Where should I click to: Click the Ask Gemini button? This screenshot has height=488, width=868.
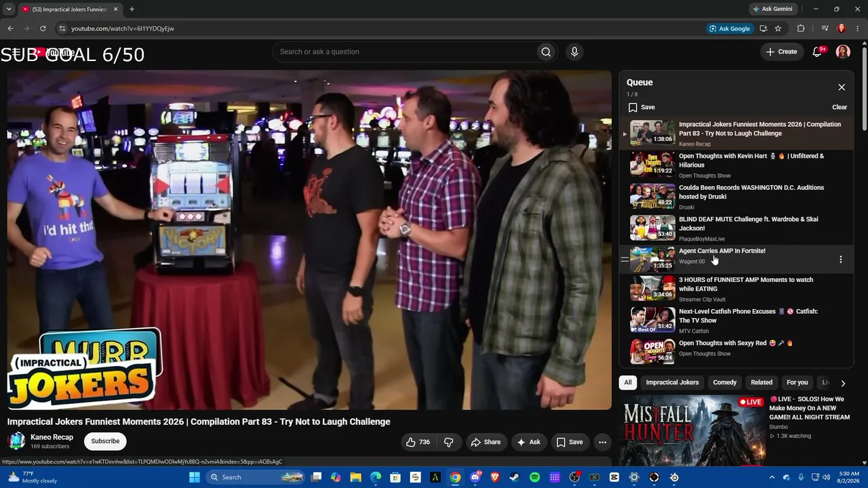772,9
